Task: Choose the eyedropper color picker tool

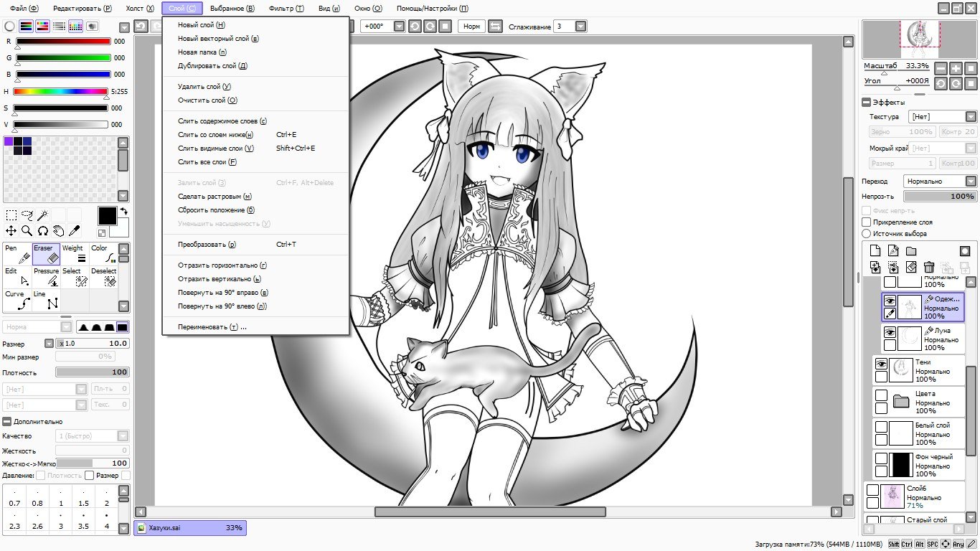Action: tap(75, 231)
